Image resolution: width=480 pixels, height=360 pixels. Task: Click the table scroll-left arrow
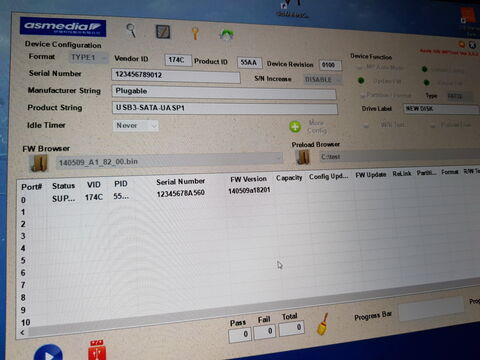(x=22, y=332)
